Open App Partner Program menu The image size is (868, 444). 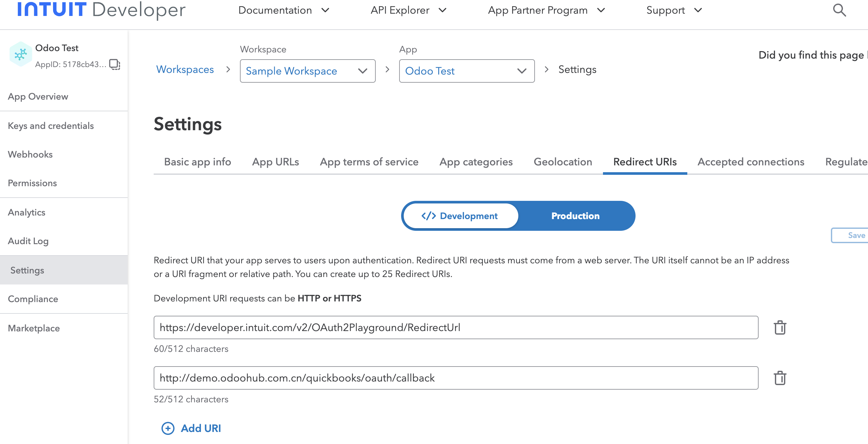[546, 10]
